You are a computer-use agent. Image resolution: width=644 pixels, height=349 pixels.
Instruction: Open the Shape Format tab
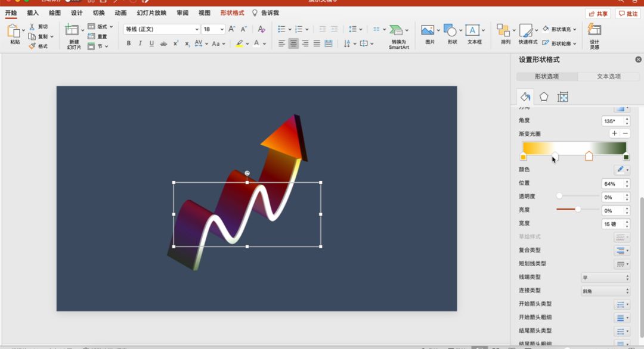click(x=232, y=13)
